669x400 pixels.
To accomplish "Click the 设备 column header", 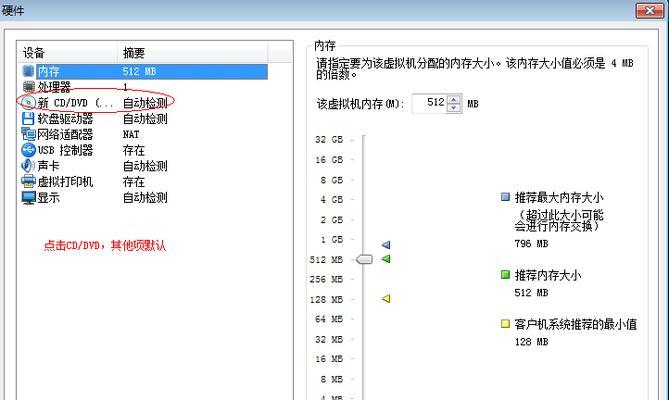I will pos(67,52).
